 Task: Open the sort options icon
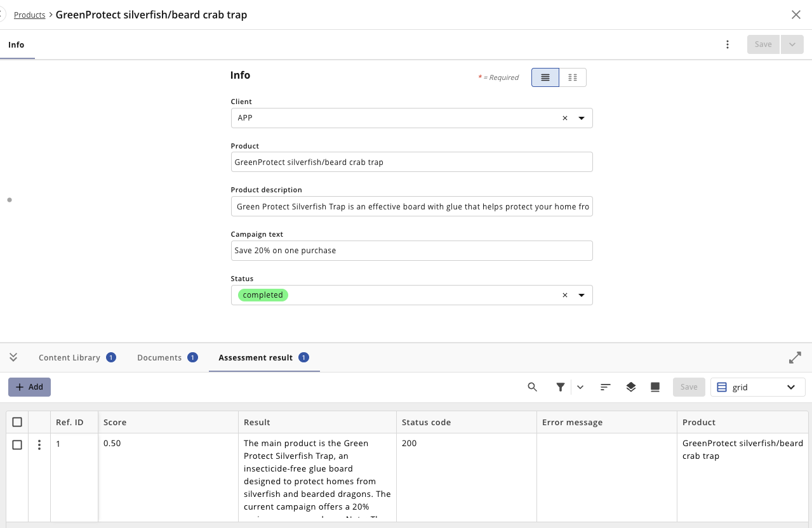tap(606, 387)
